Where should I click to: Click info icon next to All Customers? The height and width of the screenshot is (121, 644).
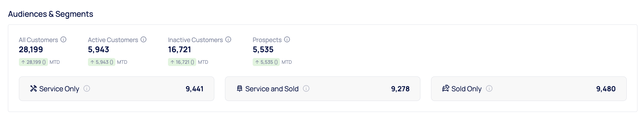pyautogui.click(x=63, y=40)
